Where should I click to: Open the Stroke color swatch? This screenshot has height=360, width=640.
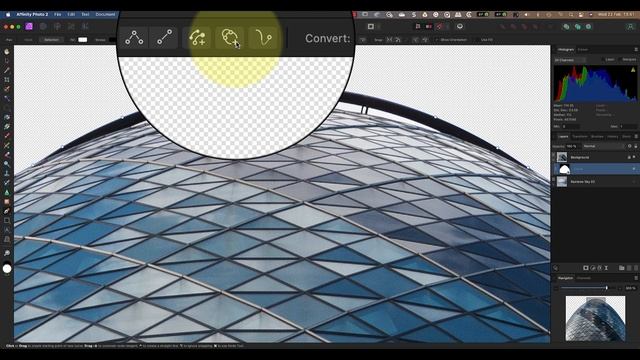pos(112,40)
